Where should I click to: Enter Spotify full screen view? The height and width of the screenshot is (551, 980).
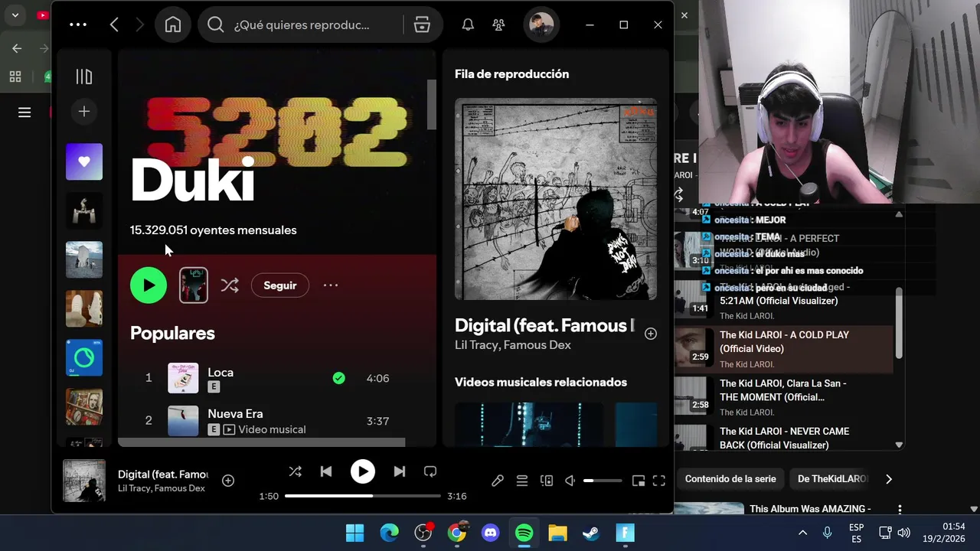(x=659, y=481)
